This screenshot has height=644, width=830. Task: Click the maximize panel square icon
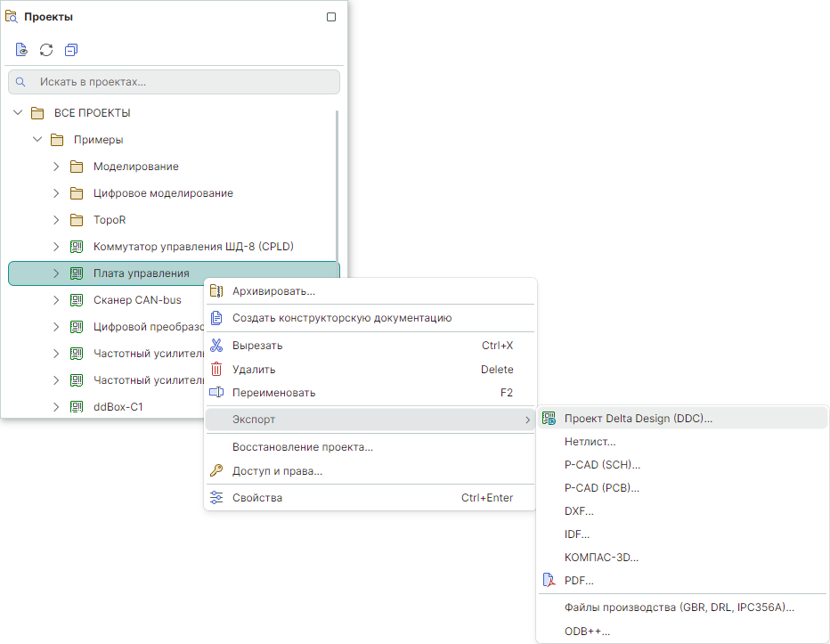coord(331,17)
